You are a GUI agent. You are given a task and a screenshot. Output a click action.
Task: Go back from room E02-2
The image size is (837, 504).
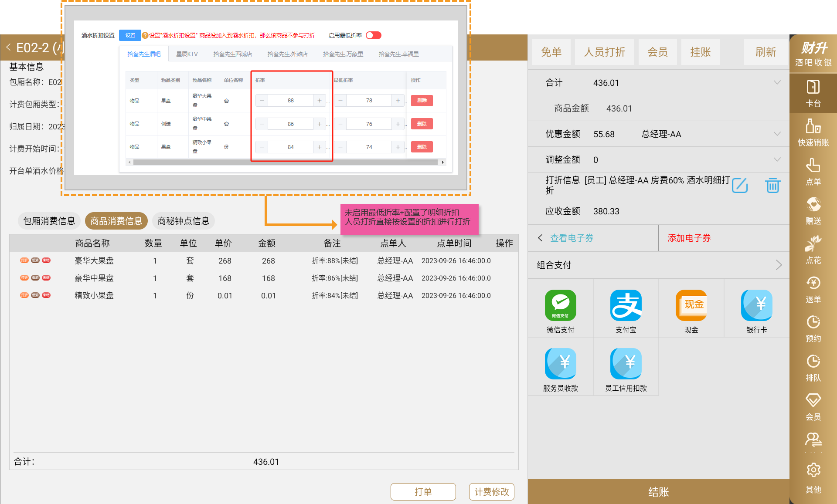click(x=8, y=47)
